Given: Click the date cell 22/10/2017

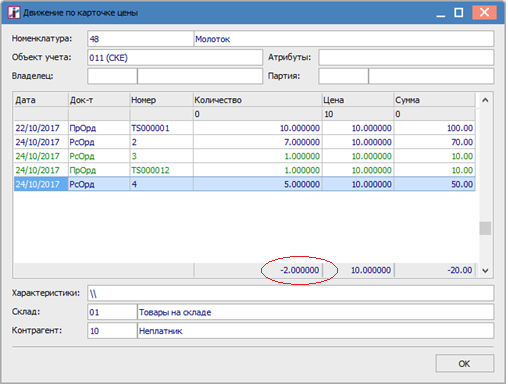Looking at the screenshot, I should [41, 128].
